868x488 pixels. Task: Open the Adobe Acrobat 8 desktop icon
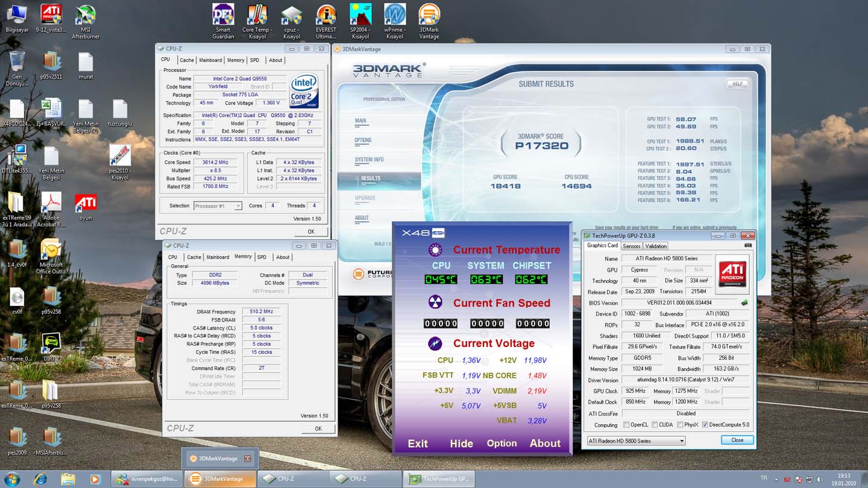51,210
